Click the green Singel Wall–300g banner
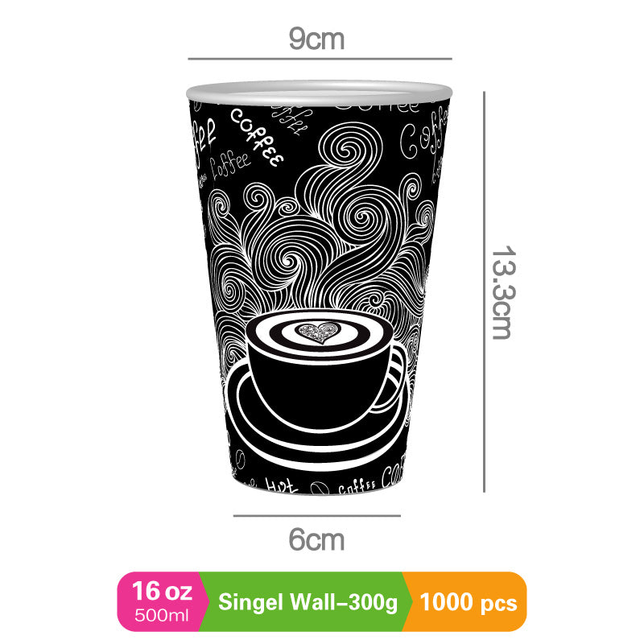The image size is (644, 644). (x=308, y=601)
